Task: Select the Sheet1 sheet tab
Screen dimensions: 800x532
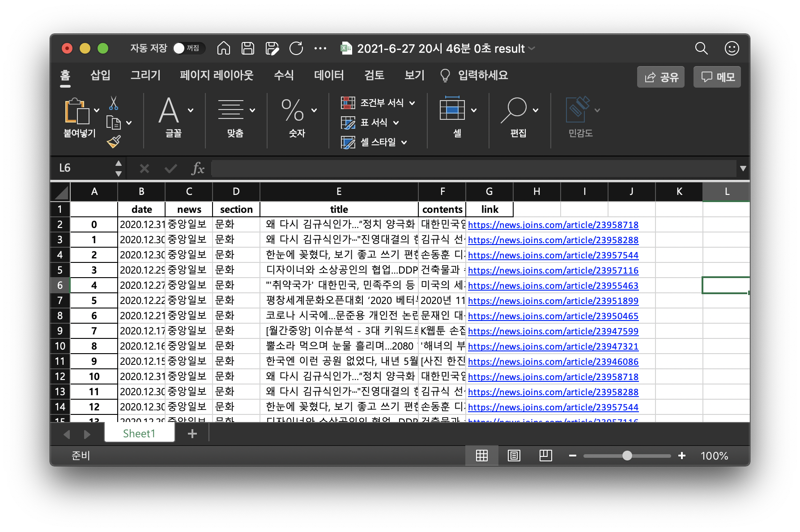Action: pos(139,433)
